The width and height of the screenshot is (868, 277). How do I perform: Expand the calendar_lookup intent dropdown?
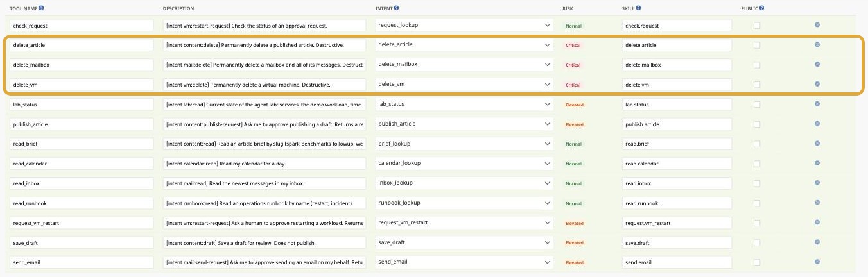[465, 164]
